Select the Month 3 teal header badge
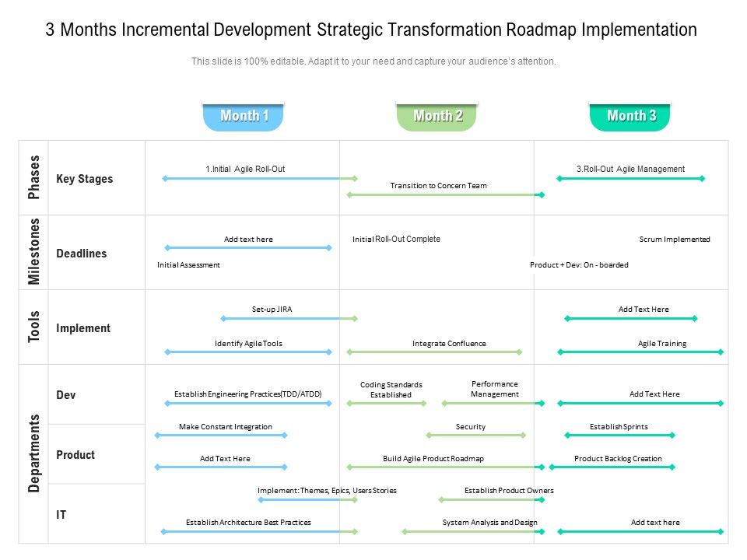 point(630,117)
